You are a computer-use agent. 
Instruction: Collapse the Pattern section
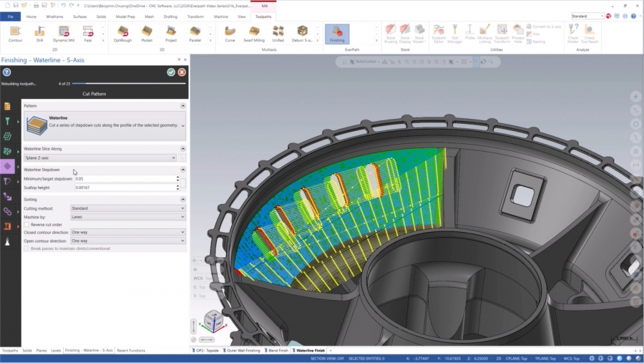click(182, 106)
